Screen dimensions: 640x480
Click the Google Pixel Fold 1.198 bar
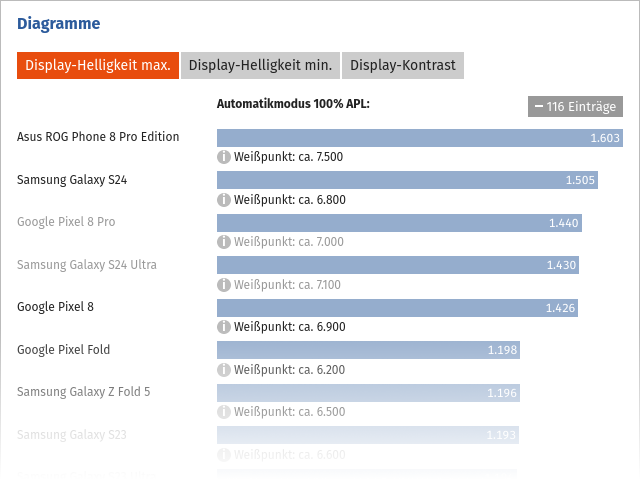click(368, 350)
